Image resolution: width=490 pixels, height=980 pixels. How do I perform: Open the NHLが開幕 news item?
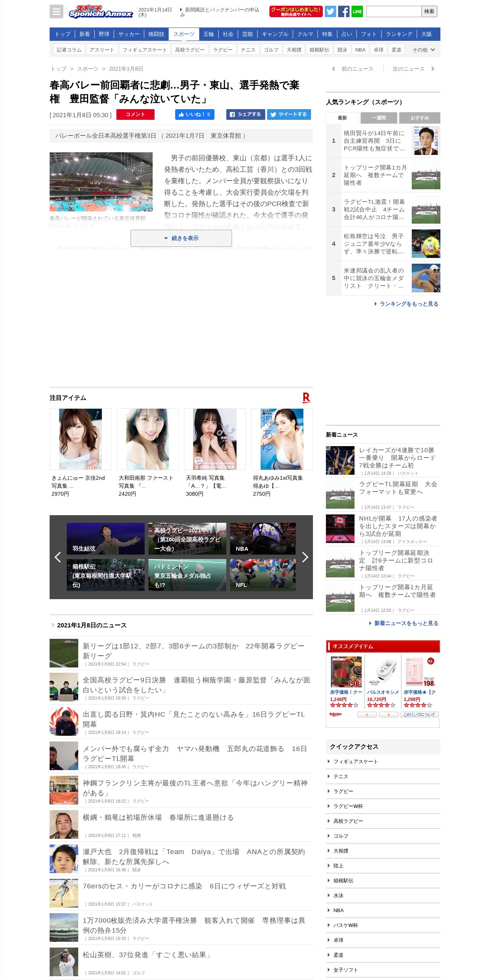click(383, 529)
